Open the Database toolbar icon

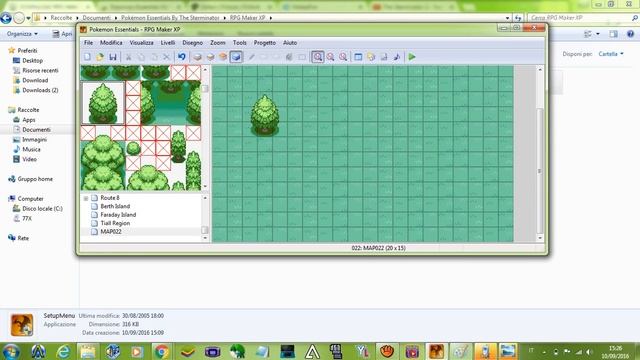pyautogui.click(x=358, y=57)
